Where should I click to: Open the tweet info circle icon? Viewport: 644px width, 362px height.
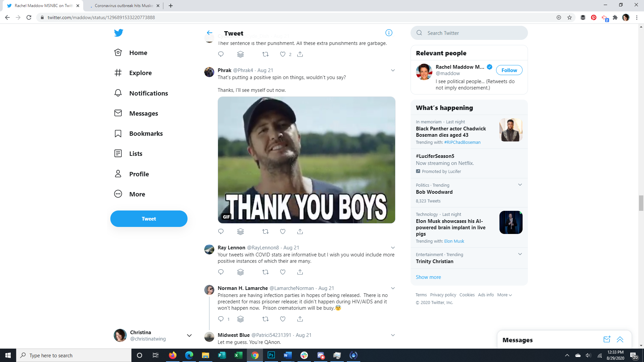389,33
